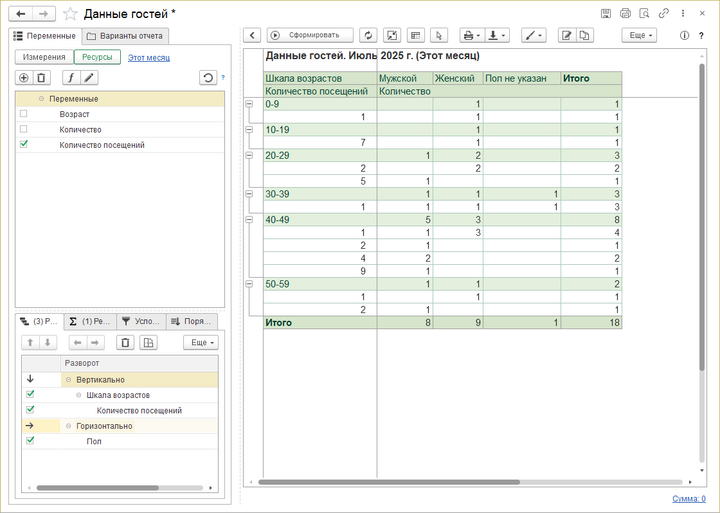The height and width of the screenshot is (513, 720).
Task: Uncheck the Количество посещений variable checkbox
Action: pyautogui.click(x=24, y=145)
